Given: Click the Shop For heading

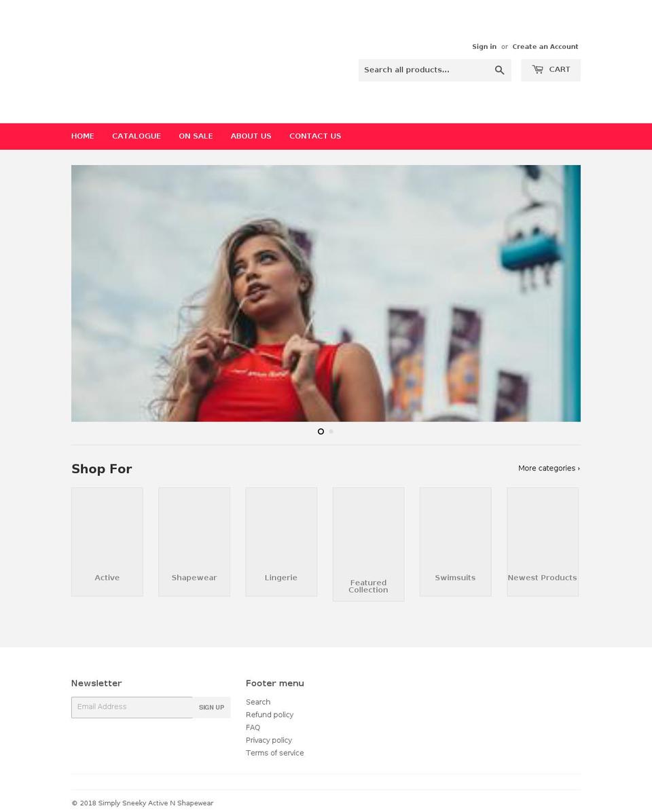Looking at the screenshot, I should 101,469.
